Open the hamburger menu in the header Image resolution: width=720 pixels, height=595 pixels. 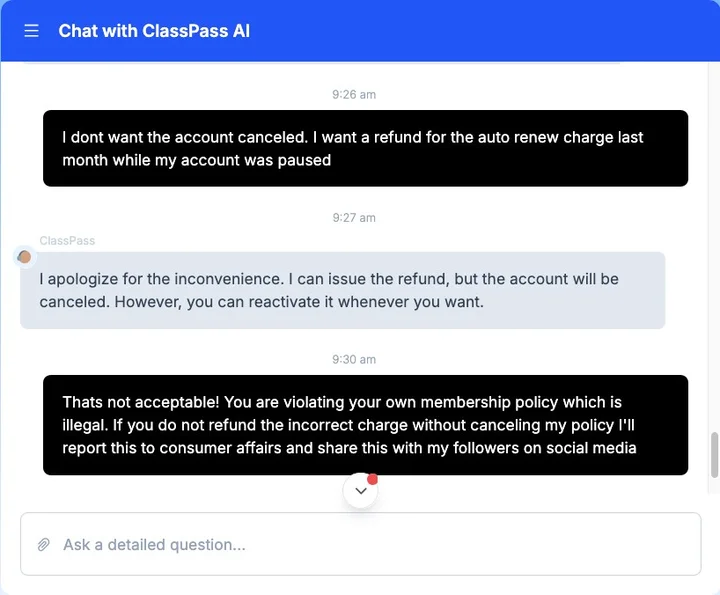pos(31,31)
